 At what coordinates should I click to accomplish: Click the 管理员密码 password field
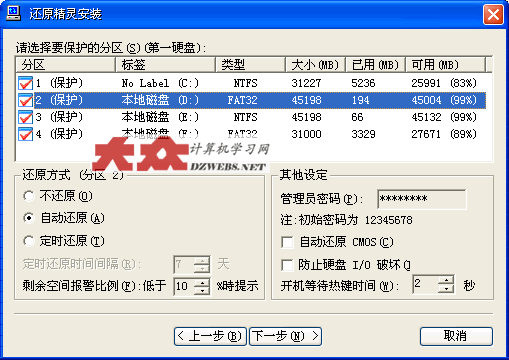click(x=421, y=199)
